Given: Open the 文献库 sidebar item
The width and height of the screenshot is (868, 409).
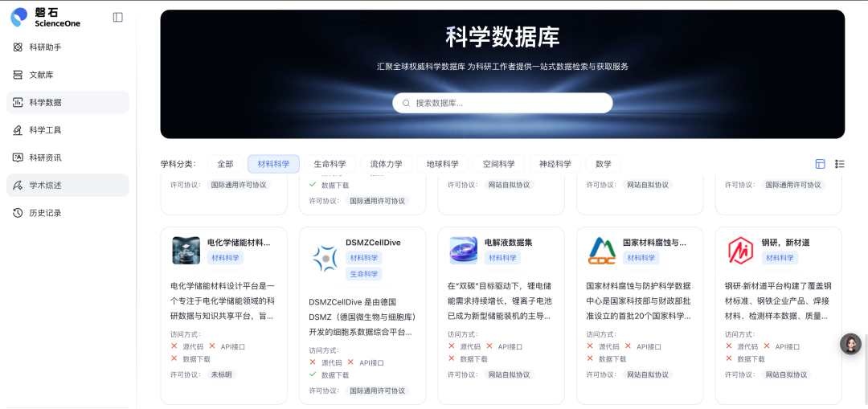Looking at the screenshot, I should click(x=41, y=75).
